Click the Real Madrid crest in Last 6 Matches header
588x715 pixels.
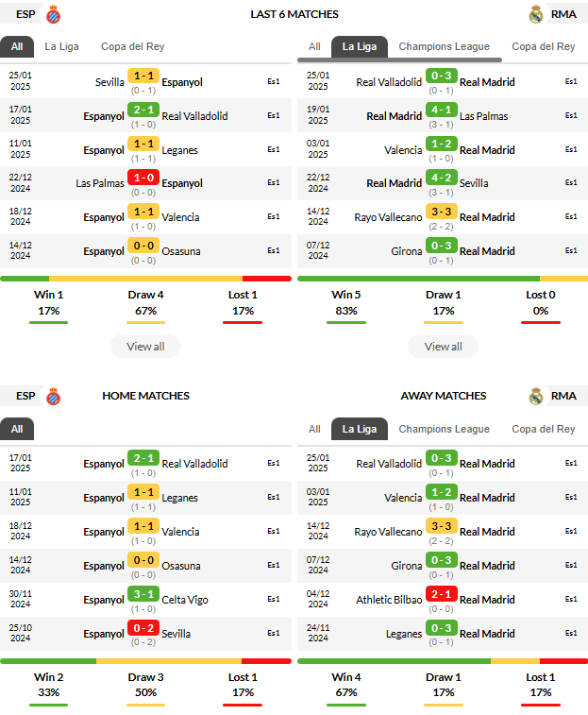click(x=536, y=14)
